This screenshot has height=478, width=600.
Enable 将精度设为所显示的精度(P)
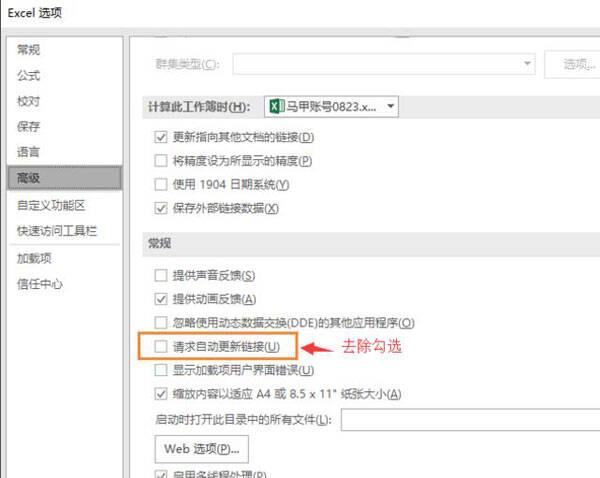(161, 161)
